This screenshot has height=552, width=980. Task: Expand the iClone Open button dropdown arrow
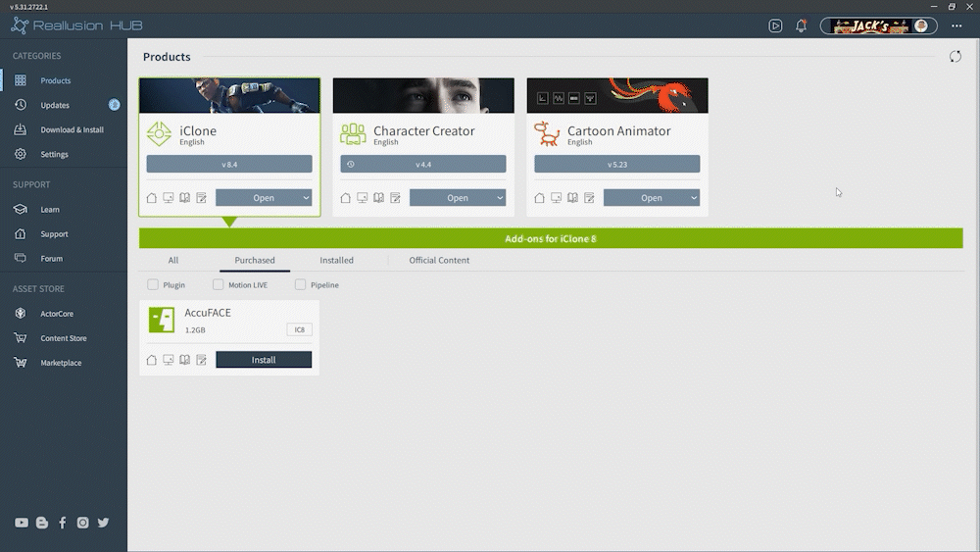point(306,198)
